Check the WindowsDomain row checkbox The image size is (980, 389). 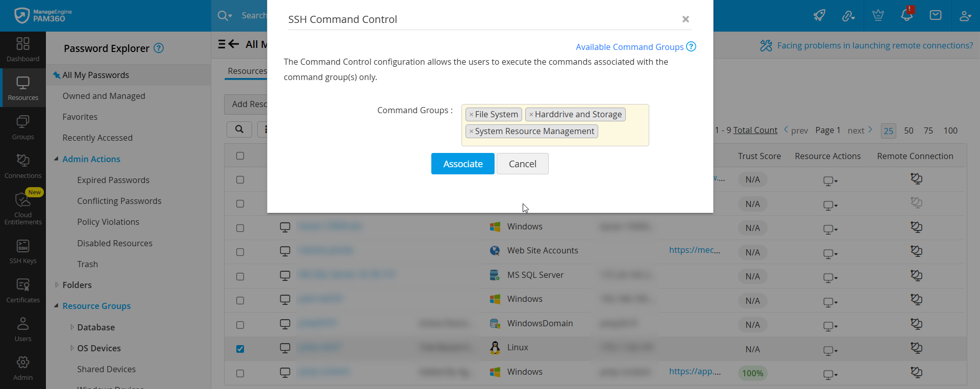[x=240, y=325]
